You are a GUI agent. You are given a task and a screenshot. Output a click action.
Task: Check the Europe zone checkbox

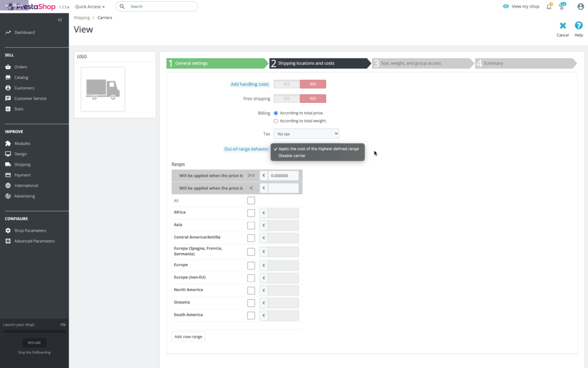251,266
